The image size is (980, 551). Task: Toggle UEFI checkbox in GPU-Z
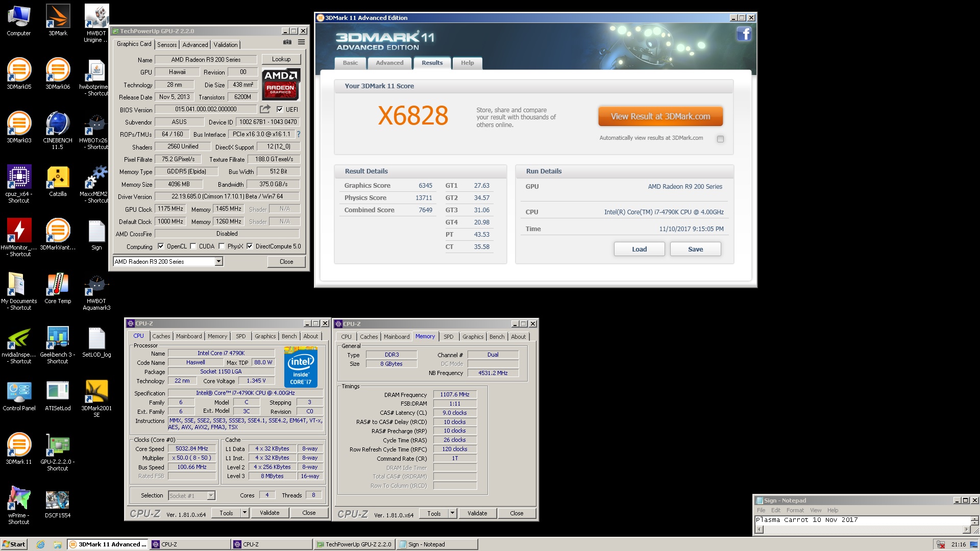point(280,109)
